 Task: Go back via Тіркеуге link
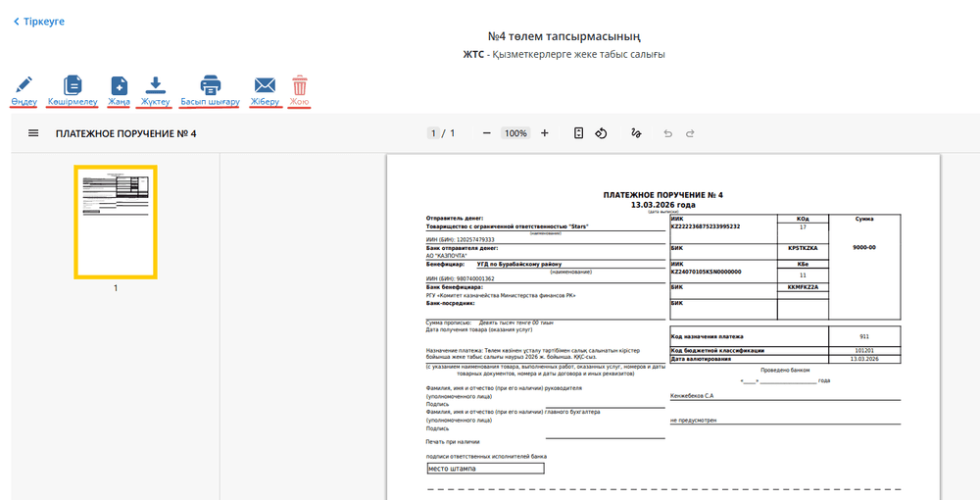(x=39, y=21)
